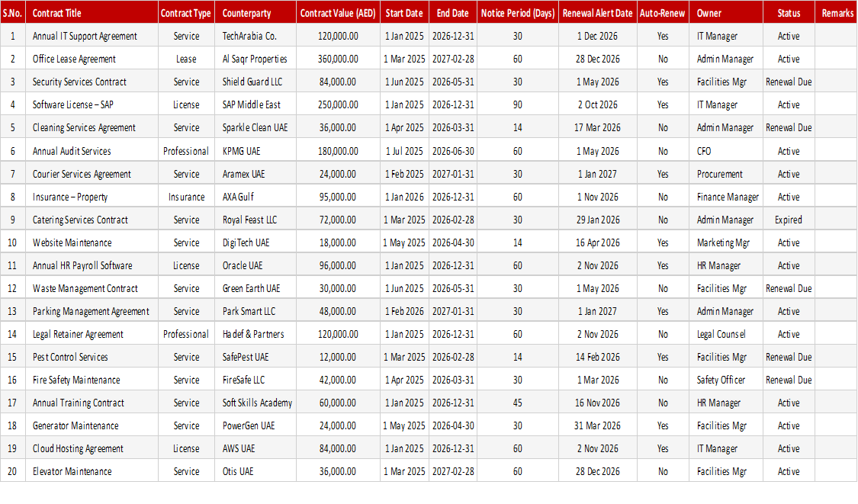Select the Cleaning Services Agreement cell
The width and height of the screenshot is (858, 504).
(x=92, y=127)
